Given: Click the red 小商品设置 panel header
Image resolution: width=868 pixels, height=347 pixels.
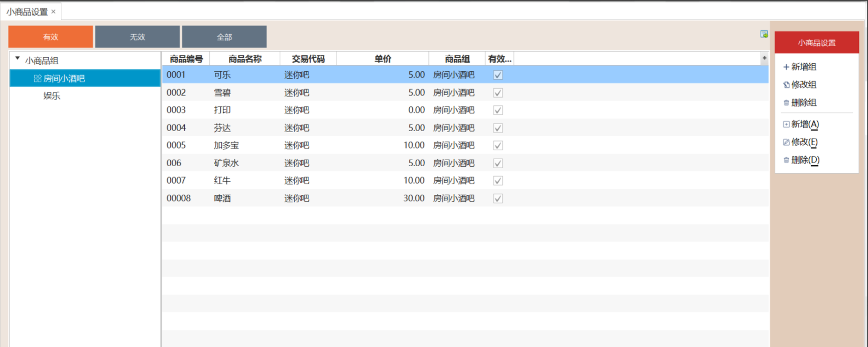Looking at the screenshot, I should (817, 43).
